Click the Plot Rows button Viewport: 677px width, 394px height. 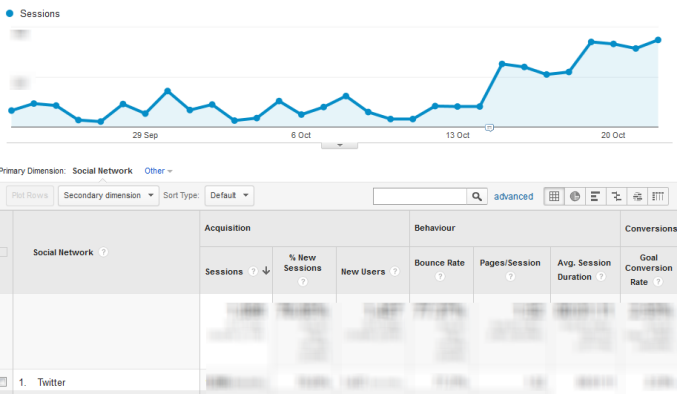point(30,195)
